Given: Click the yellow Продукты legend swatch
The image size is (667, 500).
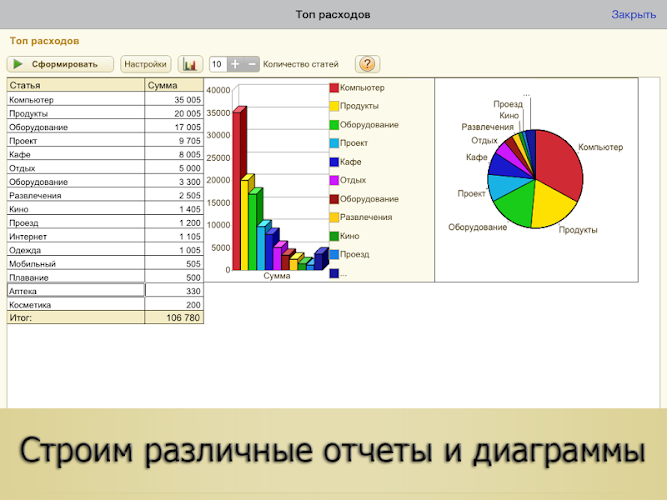Looking at the screenshot, I should [x=334, y=106].
